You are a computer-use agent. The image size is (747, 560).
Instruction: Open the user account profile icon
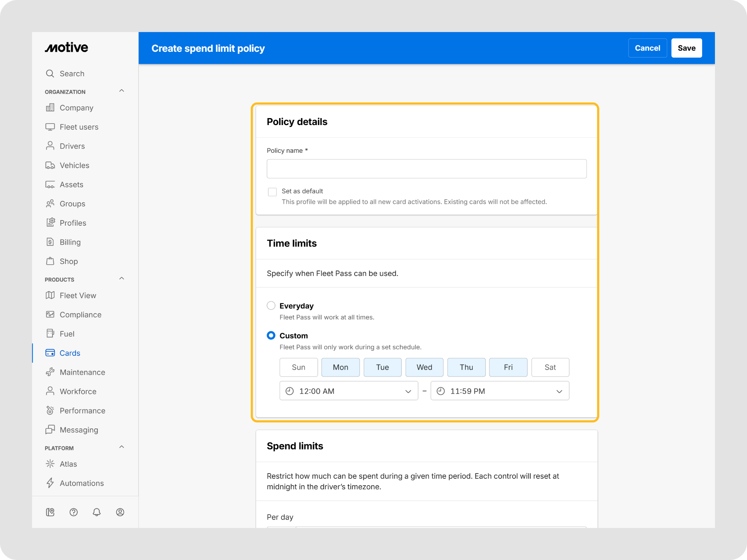[120, 512]
